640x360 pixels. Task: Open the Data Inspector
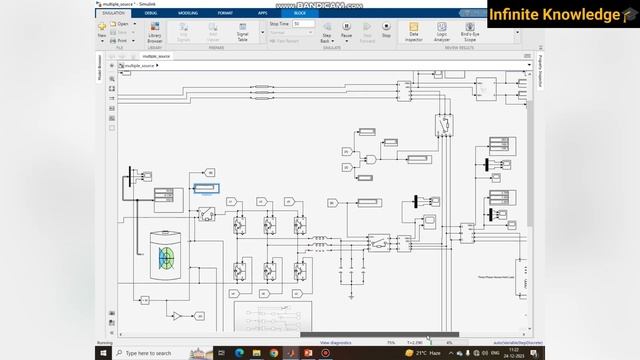coord(413,32)
